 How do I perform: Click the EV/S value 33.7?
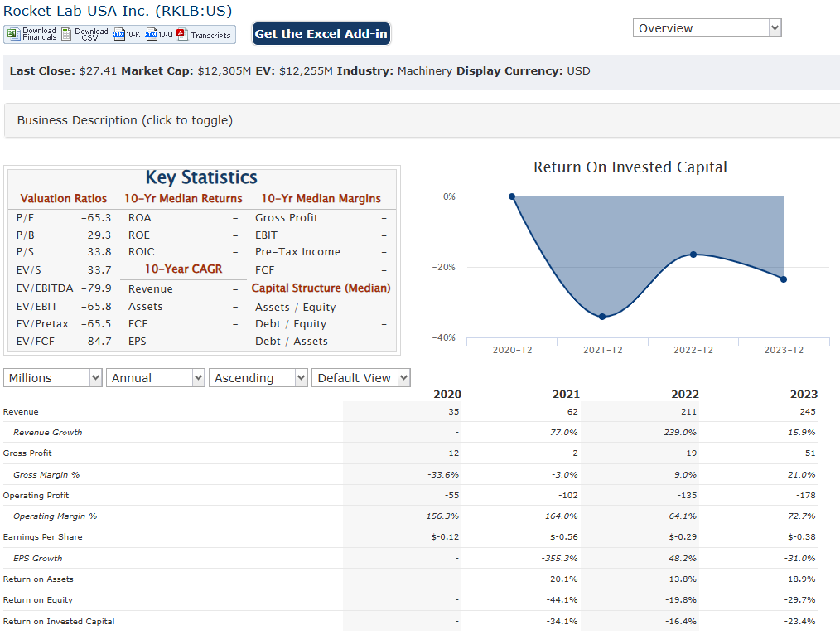click(x=99, y=270)
